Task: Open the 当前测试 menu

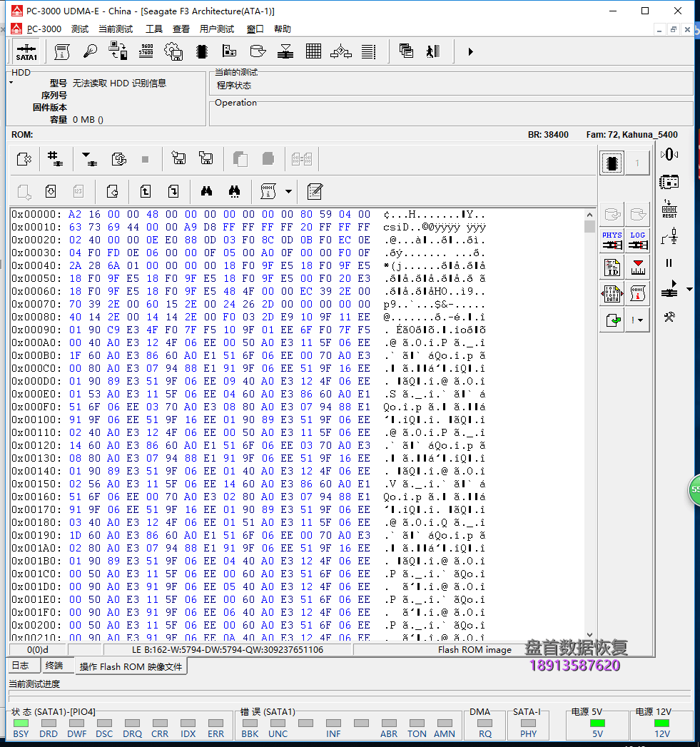Action: (116, 29)
